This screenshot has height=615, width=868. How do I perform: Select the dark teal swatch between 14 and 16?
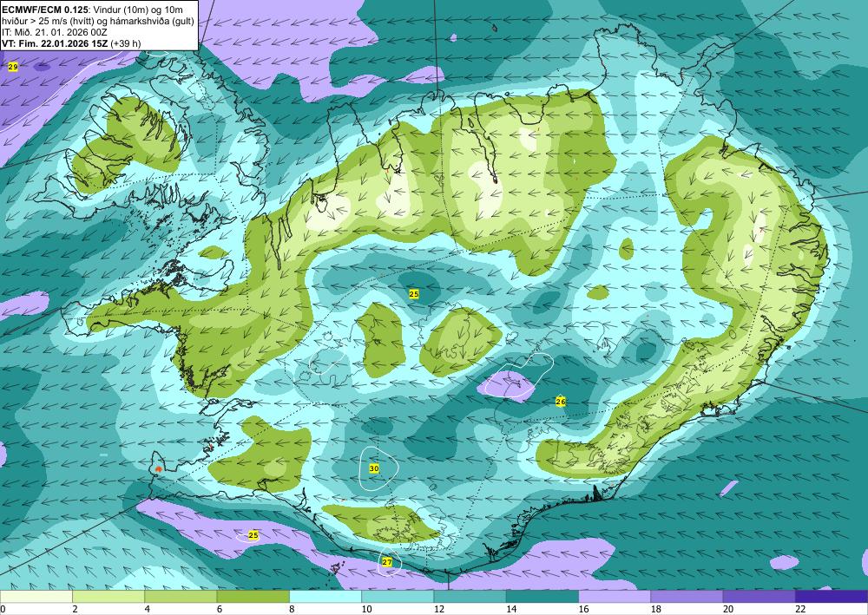tap(542, 597)
